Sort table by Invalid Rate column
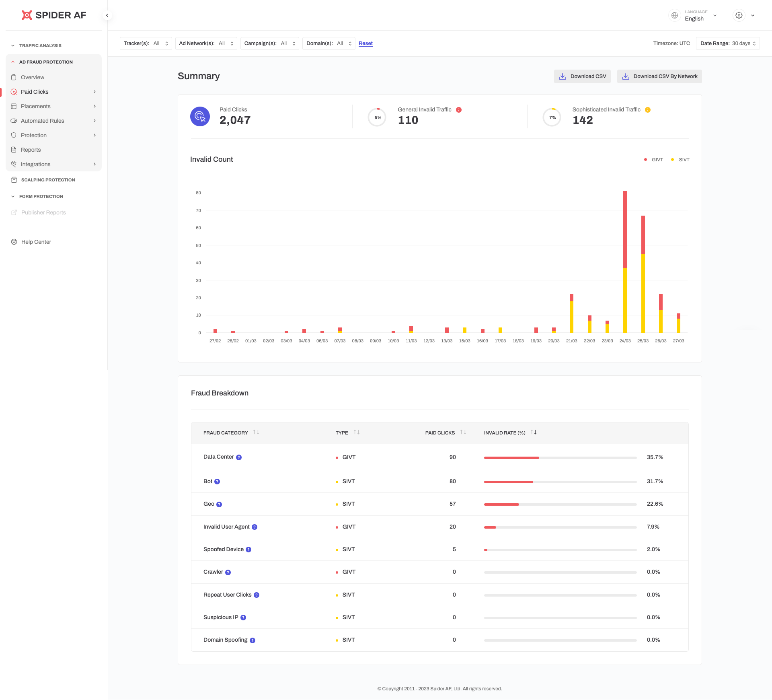Viewport: 772px width, 700px height. [x=534, y=432]
